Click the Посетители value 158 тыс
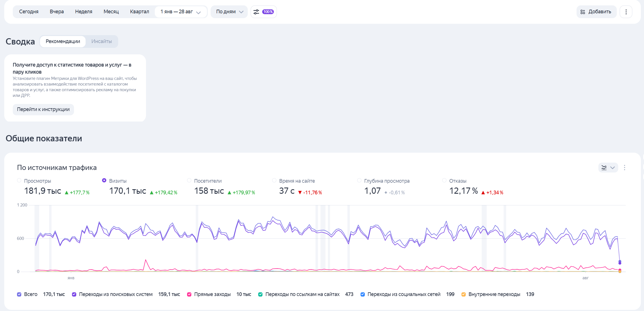 pyautogui.click(x=209, y=191)
